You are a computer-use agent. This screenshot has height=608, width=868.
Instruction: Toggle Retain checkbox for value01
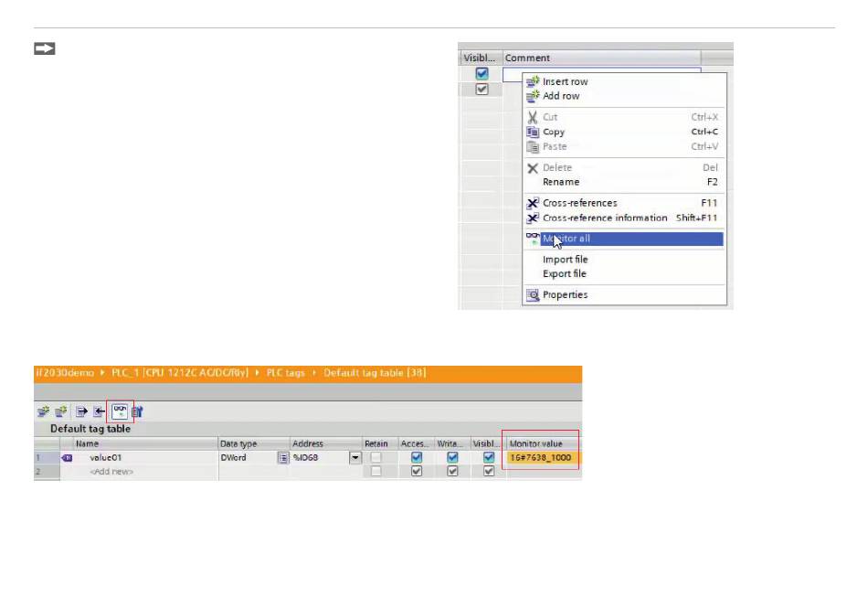376,457
